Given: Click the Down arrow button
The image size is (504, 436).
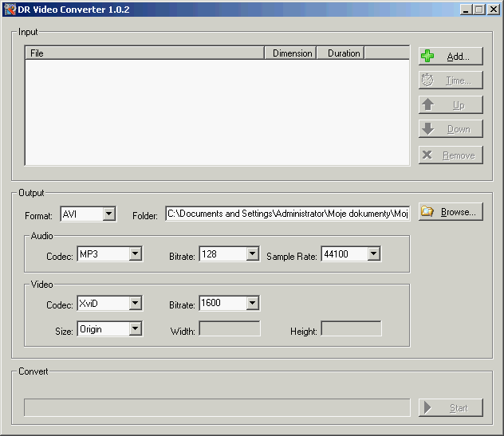Looking at the screenshot, I should coord(451,129).
